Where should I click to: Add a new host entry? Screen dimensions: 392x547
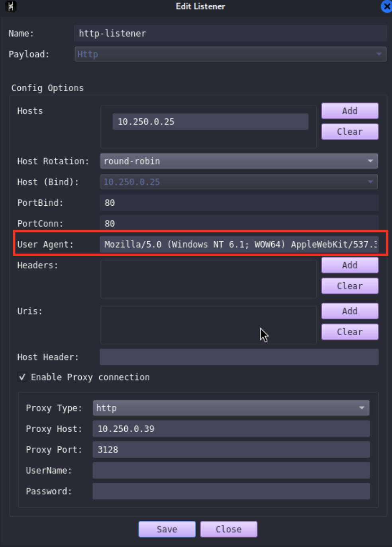[349, 111]
